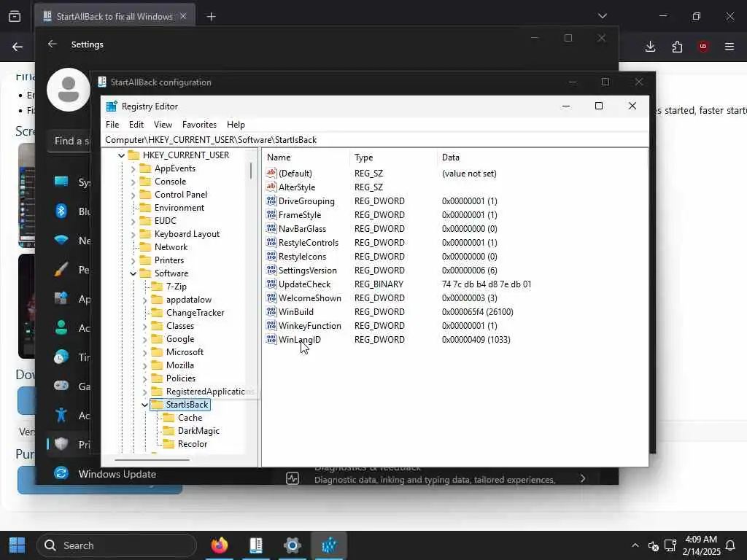Expand the Classes key
Screen dimensions: 747x560
[145, 326]
